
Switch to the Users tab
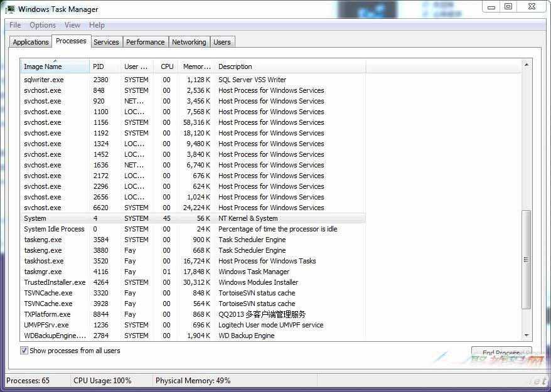tap(222, 41)
